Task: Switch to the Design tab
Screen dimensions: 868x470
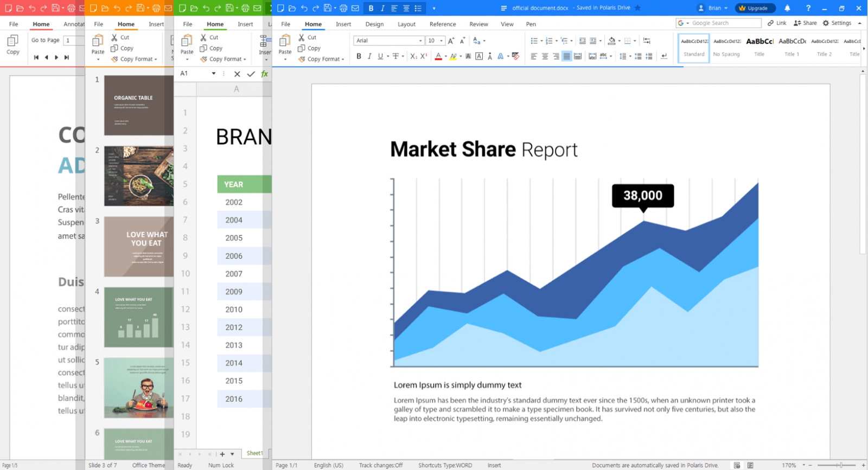Action: pyautogui.click(x=374, y=24)
